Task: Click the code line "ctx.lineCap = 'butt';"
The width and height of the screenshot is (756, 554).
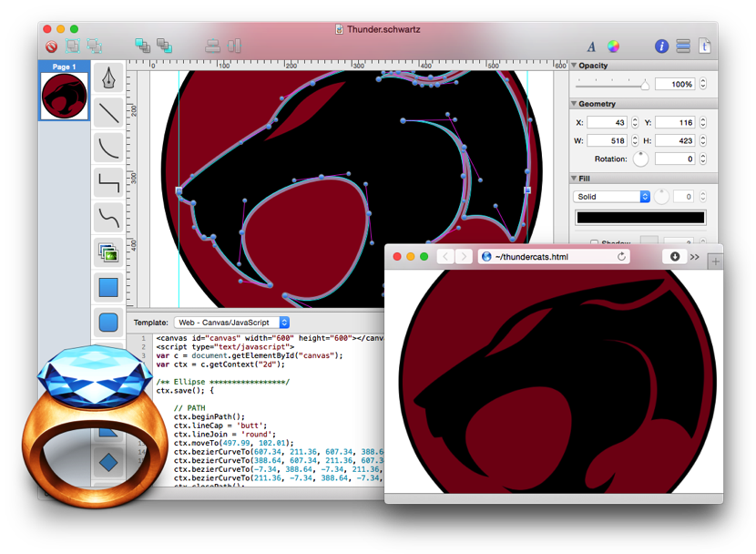Action: pos(220,426)
